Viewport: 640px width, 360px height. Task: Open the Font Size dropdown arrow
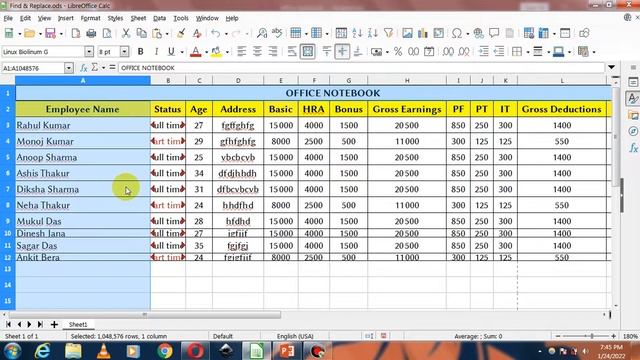pos(124,52)
